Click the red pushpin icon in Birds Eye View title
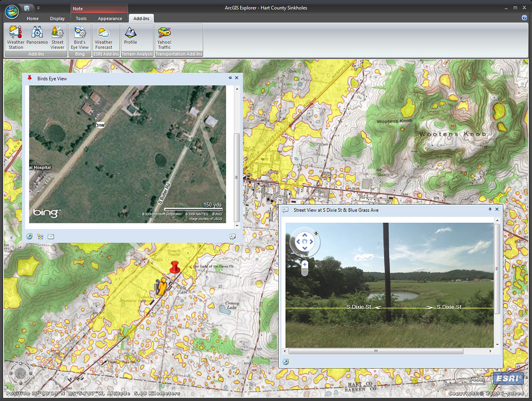532x401 pixels. tap(29, 78)
